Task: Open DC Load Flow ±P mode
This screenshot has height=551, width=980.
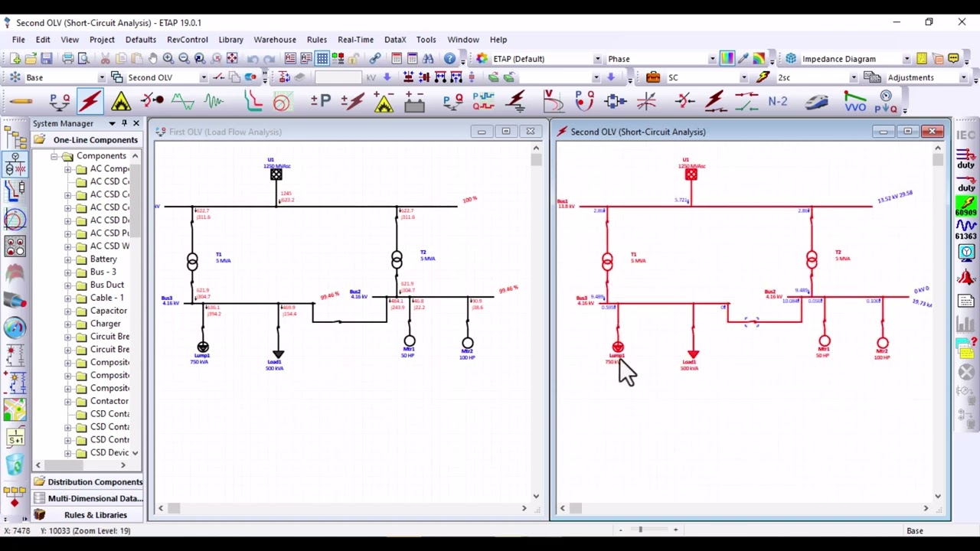Action: click(320, 101)
